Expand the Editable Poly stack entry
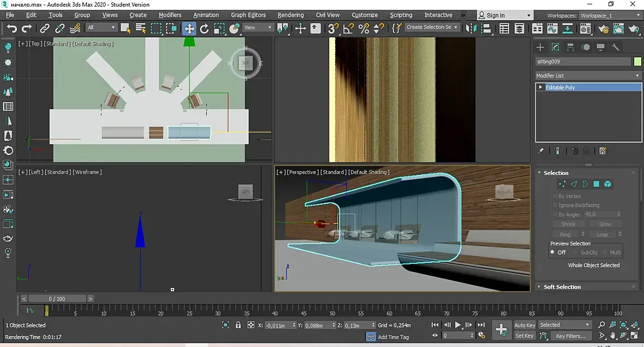Viewport: 644px width, 347px height. pyautogui.click(x=541, y=87)
